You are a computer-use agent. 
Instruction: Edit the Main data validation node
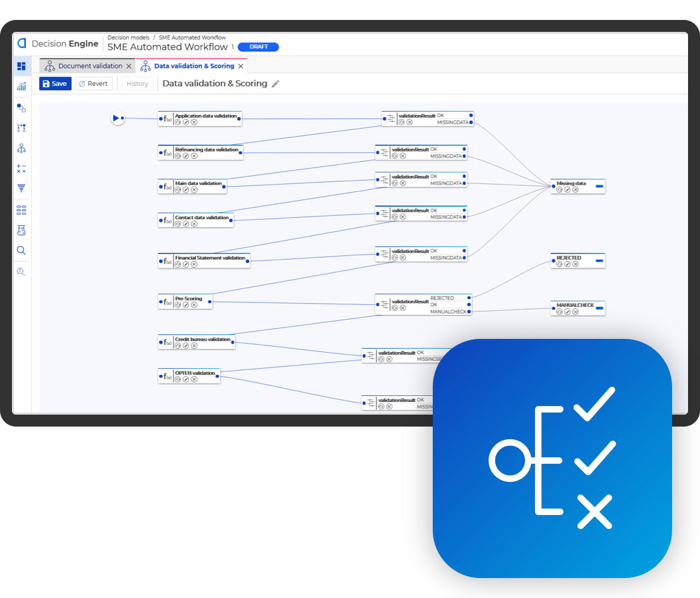point(186,190)
